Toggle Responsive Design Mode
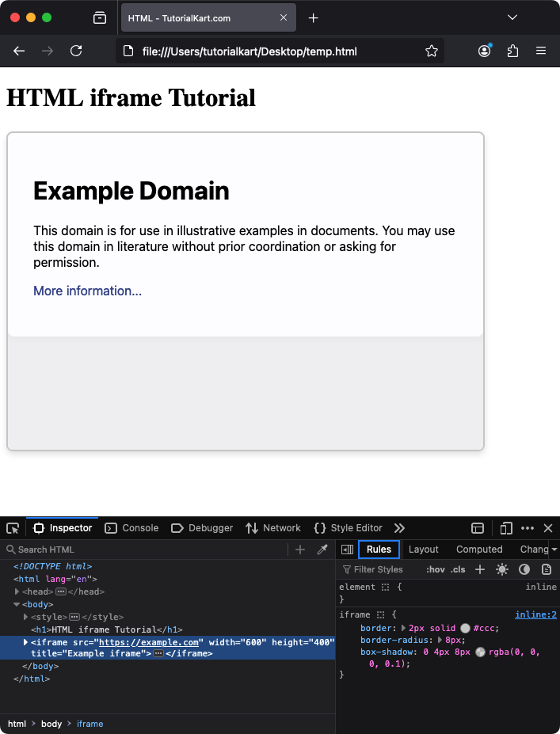The image size is (560, 734). [x=505, y=528]
